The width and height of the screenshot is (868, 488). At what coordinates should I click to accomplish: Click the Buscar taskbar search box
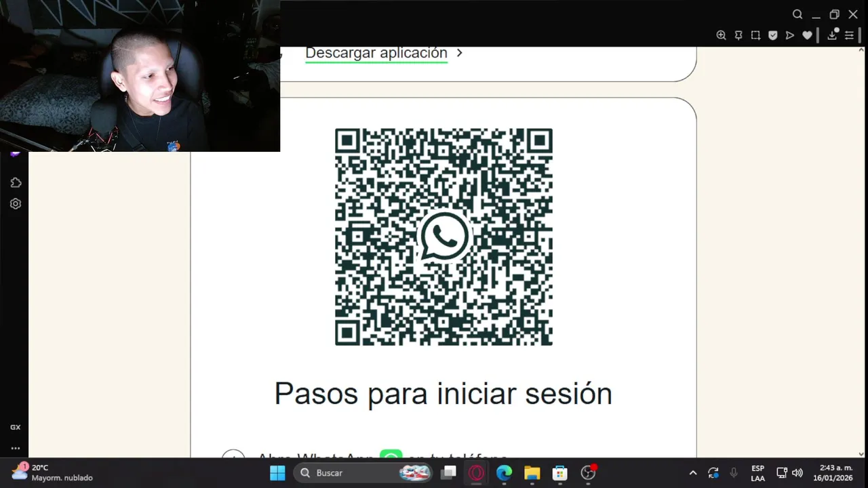click(363, 473)
